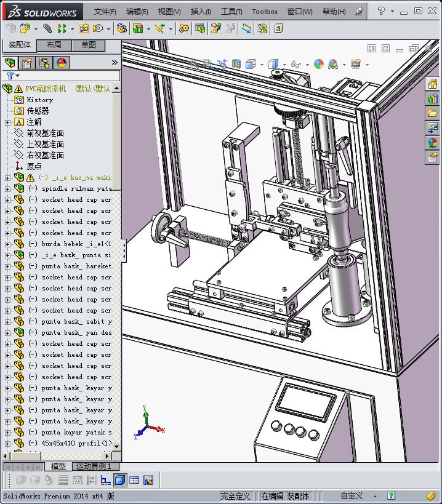Viewport: 442px width, 504px height.
Task: Click the Performance Evaluation toolbar icon
Action: point(278,28)
